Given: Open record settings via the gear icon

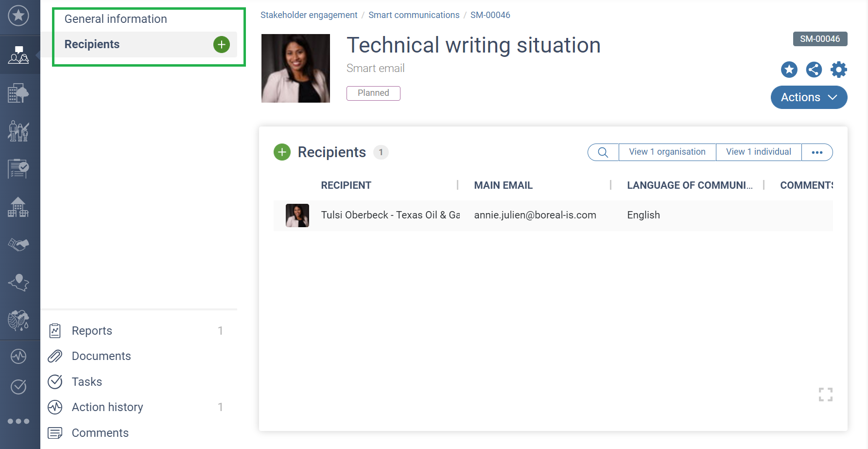Looking at the screenshot, I should 838,70.
